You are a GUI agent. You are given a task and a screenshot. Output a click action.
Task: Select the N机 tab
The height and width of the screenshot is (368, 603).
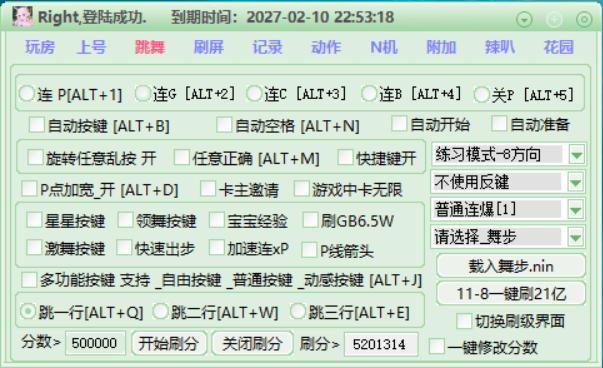point(384,47)
